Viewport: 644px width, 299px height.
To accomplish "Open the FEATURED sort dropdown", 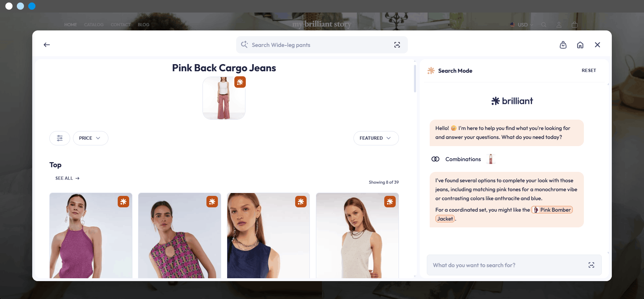I will (376, 138).
